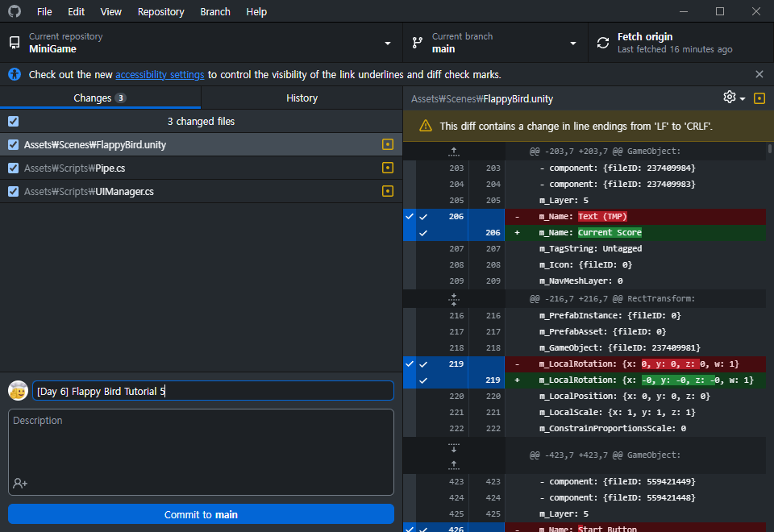The height and width of the screenshot is (532, 774).
Task: Click Commit to main button
Action: coord(201,514)
